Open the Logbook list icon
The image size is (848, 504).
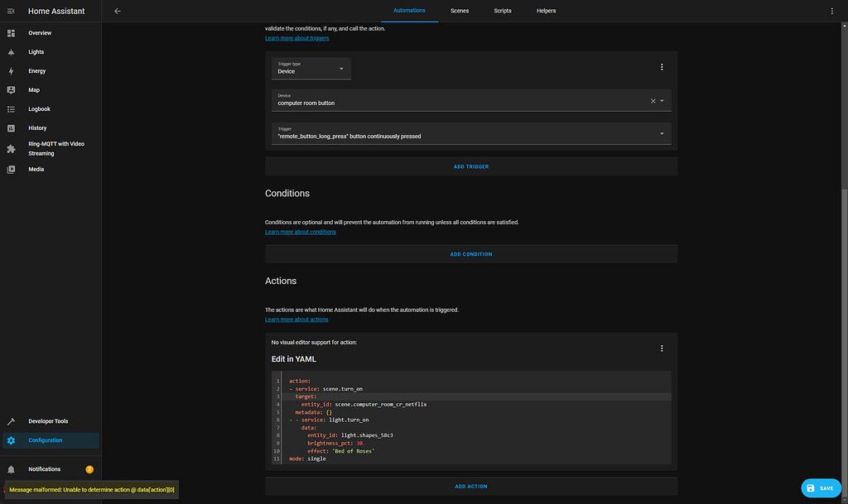click(11, 108)
